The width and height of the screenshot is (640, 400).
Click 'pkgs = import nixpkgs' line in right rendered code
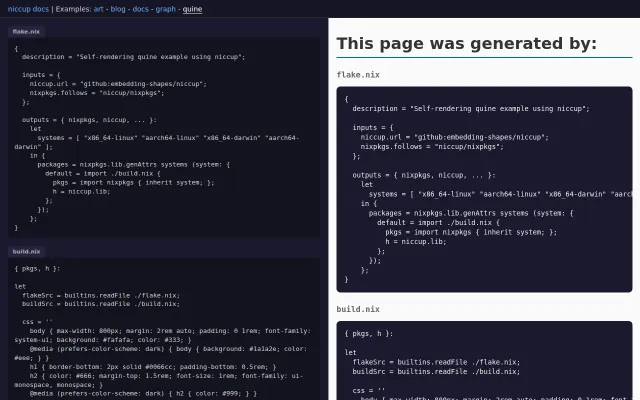click(471, 232)
